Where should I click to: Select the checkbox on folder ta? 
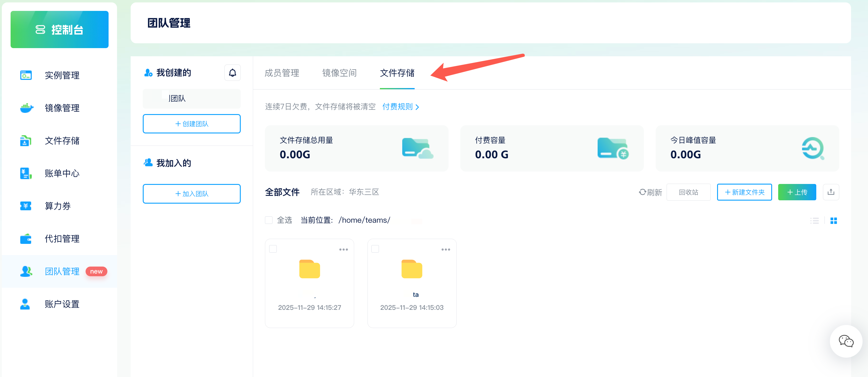coord(375,248)
